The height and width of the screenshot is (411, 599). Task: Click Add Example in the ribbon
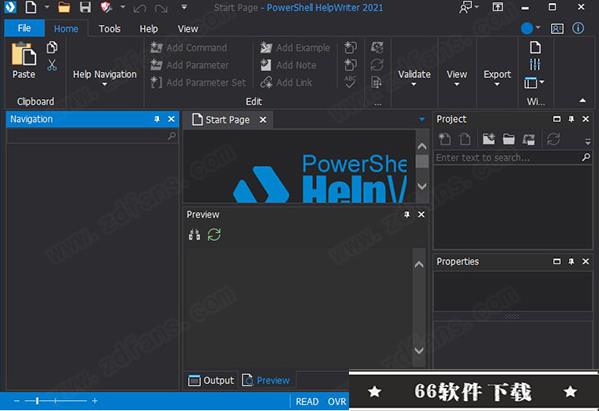(x=295, y=48)
